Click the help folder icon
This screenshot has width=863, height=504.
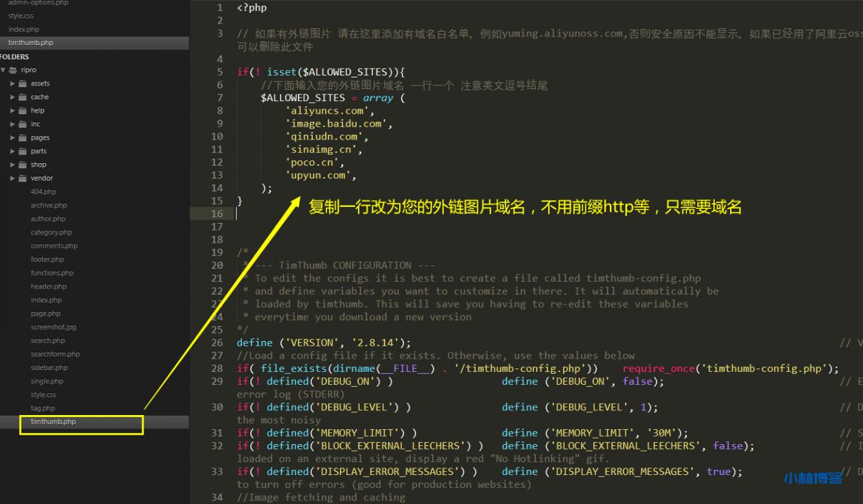click(23, 111)
